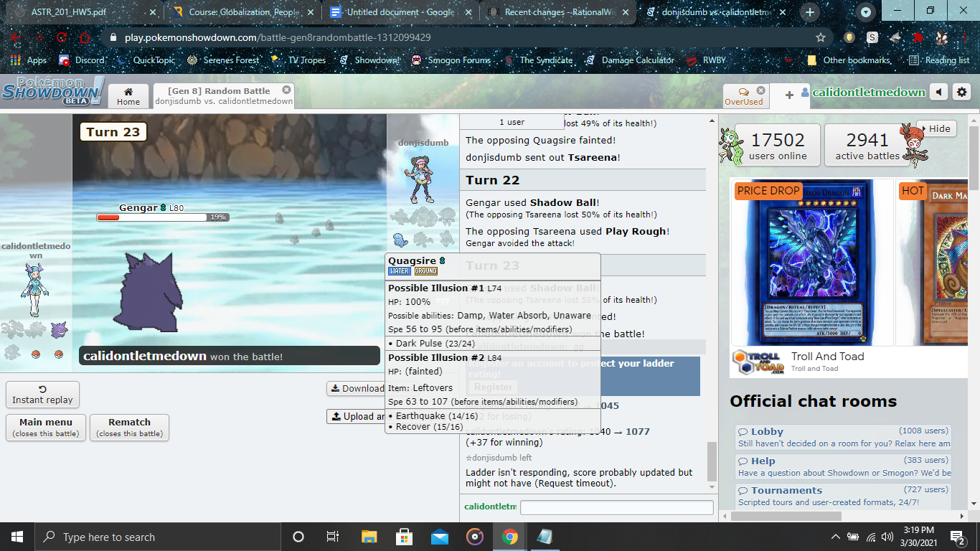
Task: Close the Random Battle room tab
Action: pyautogui.click(x=286, y=90)
